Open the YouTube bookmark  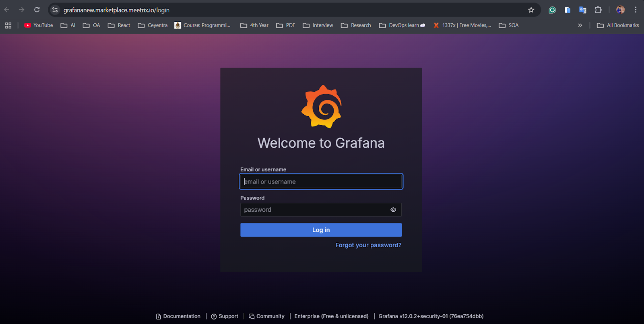pyautogui.click(x=39, y=25)
